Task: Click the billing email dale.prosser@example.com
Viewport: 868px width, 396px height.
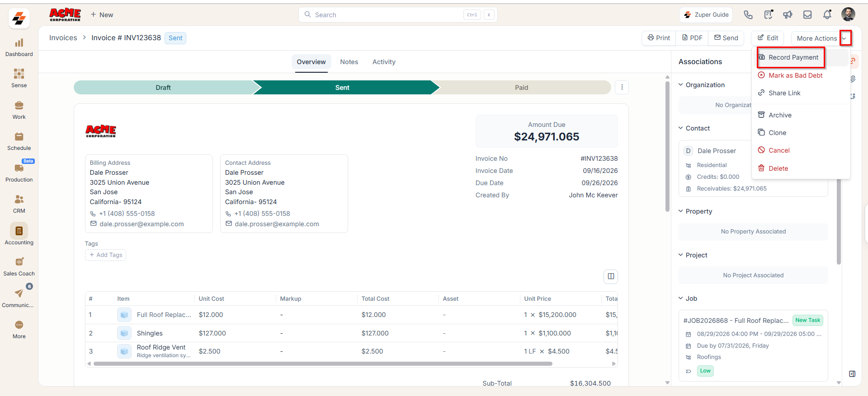Action: (142, 224)
